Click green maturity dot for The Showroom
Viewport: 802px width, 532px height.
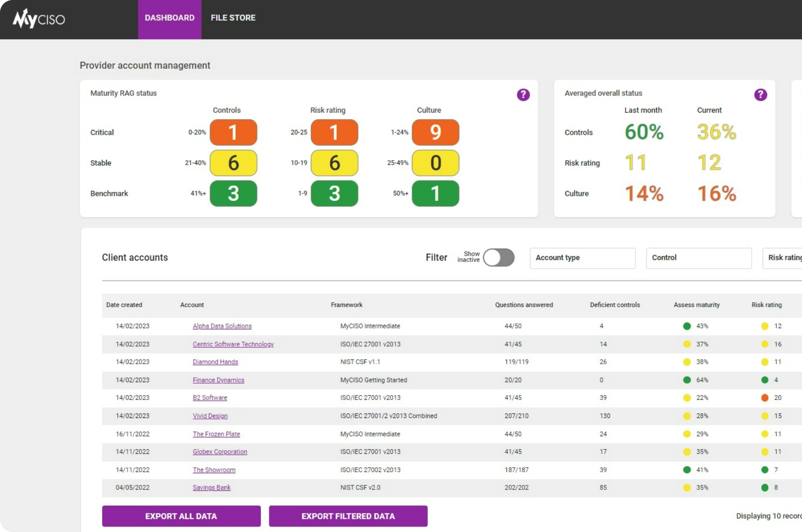pos(687,470)
